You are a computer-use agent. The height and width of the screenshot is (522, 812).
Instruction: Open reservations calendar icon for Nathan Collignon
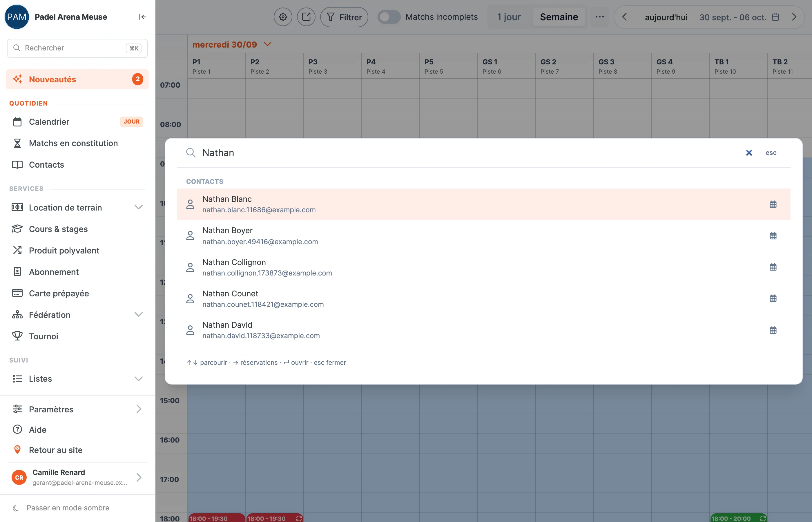[773, 267]
